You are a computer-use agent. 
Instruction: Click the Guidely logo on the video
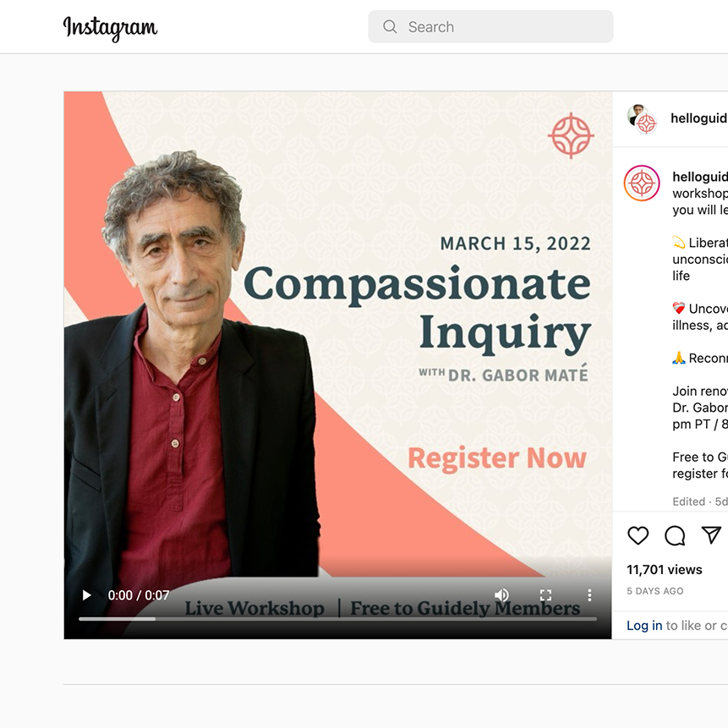point(571,135)
